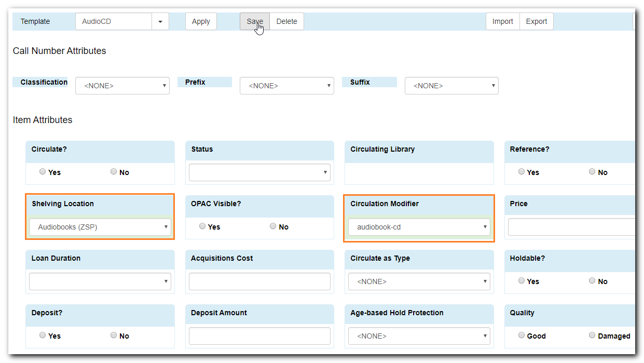Open the Prefix dropdown

[287, 86]
